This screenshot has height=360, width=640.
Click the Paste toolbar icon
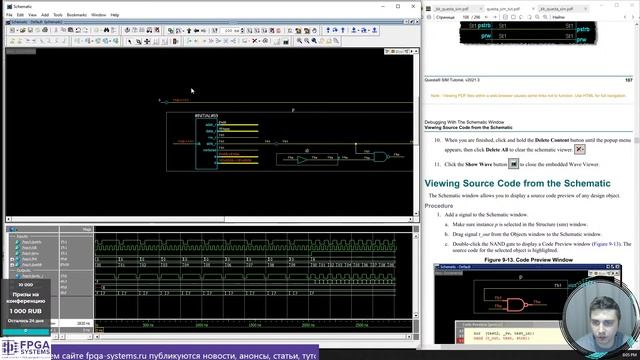pos(70,30)
